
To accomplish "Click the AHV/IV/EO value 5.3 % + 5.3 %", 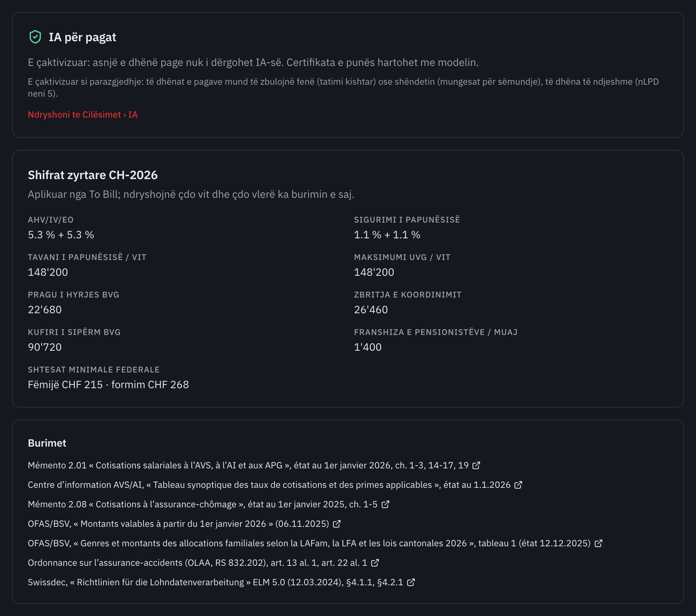I will 61,235.
